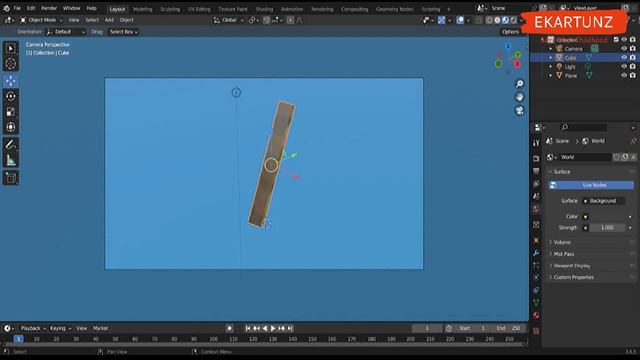Open the Output properties tab

(x=536, y=171)
